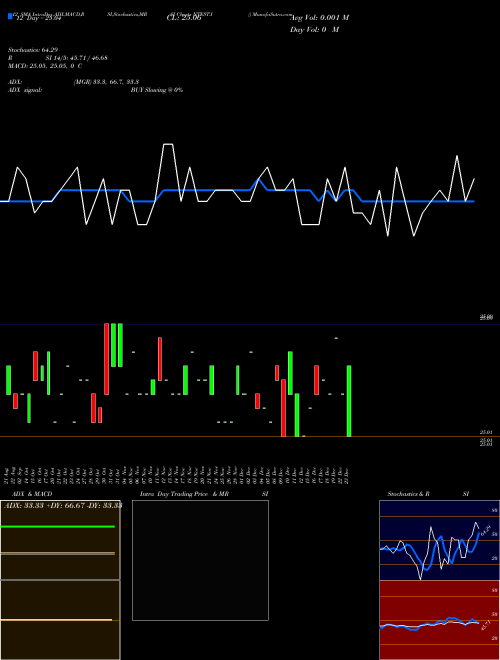
Task: Click the 'MACD: 25.05, 25.05, 0 C' line
Action: click(x=45, y=66)
